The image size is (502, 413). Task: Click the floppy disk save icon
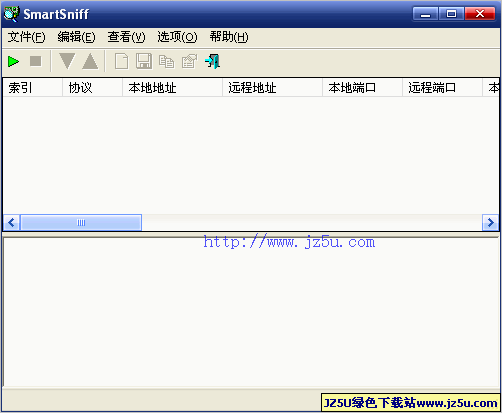144,61
